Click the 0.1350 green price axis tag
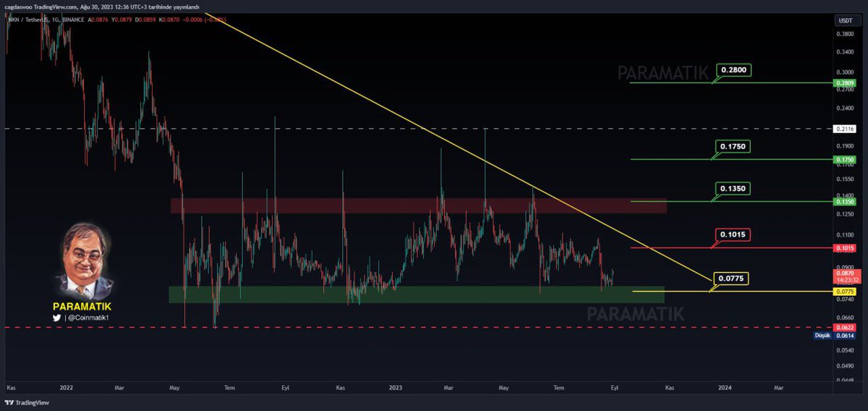 click(x=845, y=202)
